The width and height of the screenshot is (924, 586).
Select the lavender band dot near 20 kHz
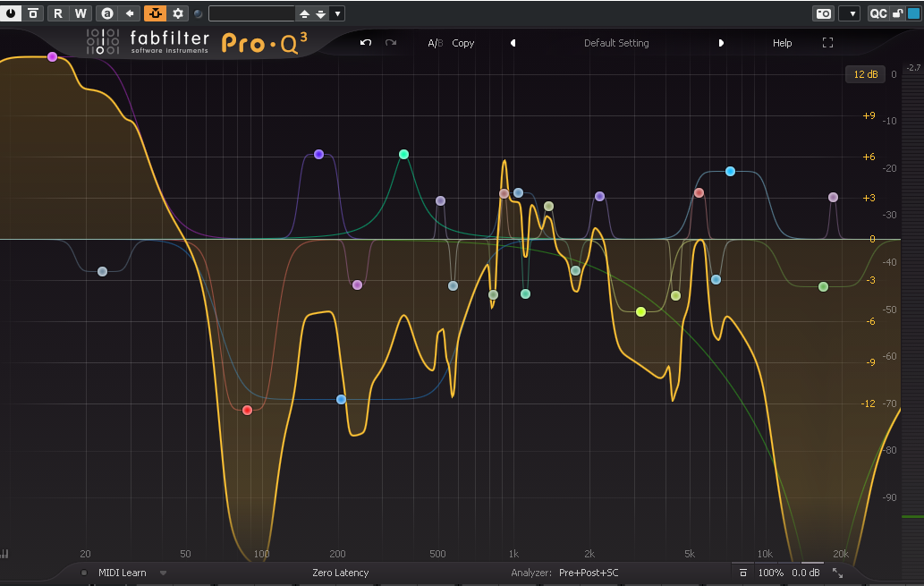point(834,197)
